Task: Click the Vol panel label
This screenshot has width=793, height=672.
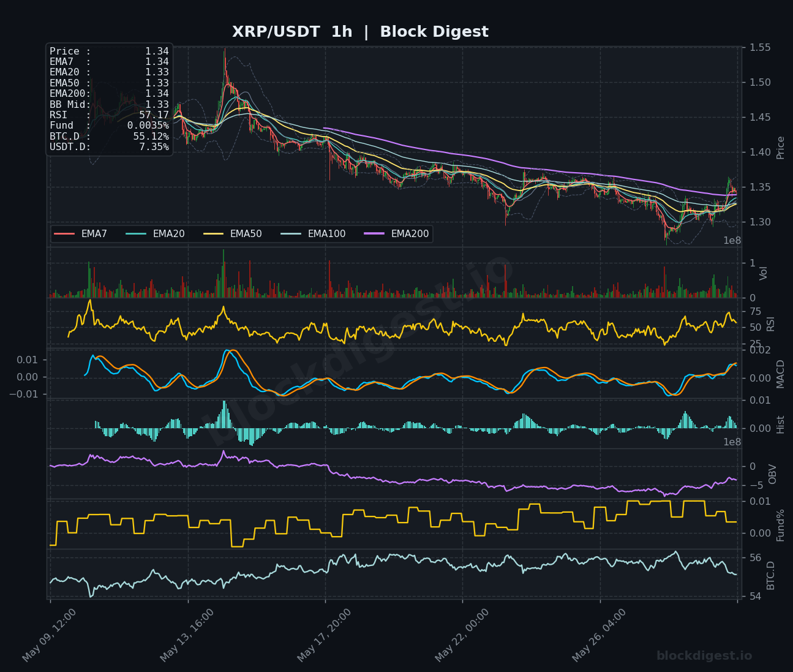Action: [763, 273]
